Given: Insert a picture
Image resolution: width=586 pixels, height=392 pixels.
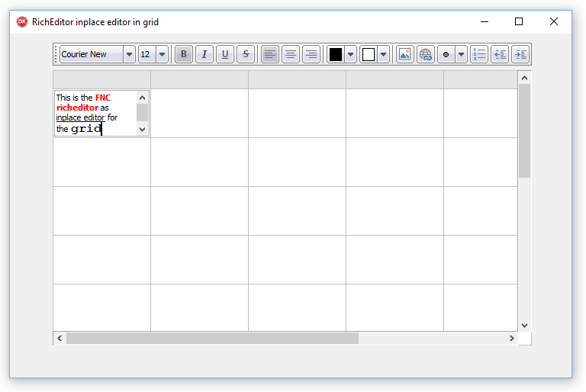Looking at the screenshot, I should tap(404, 55).
